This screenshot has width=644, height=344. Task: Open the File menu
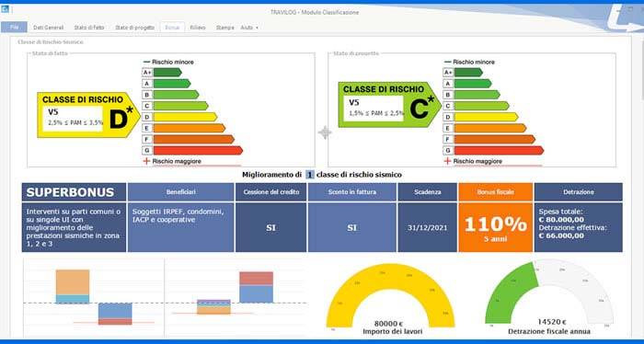click(x=14, y=27)
